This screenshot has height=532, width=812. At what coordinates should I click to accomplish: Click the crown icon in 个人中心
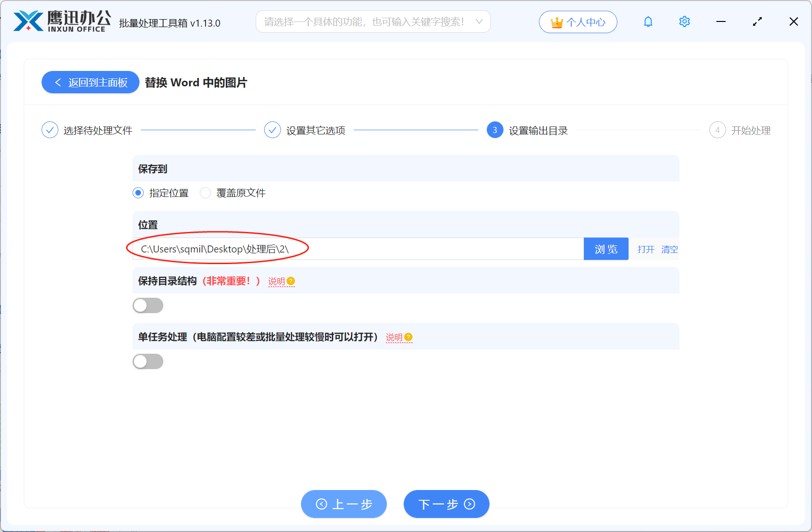556,21
